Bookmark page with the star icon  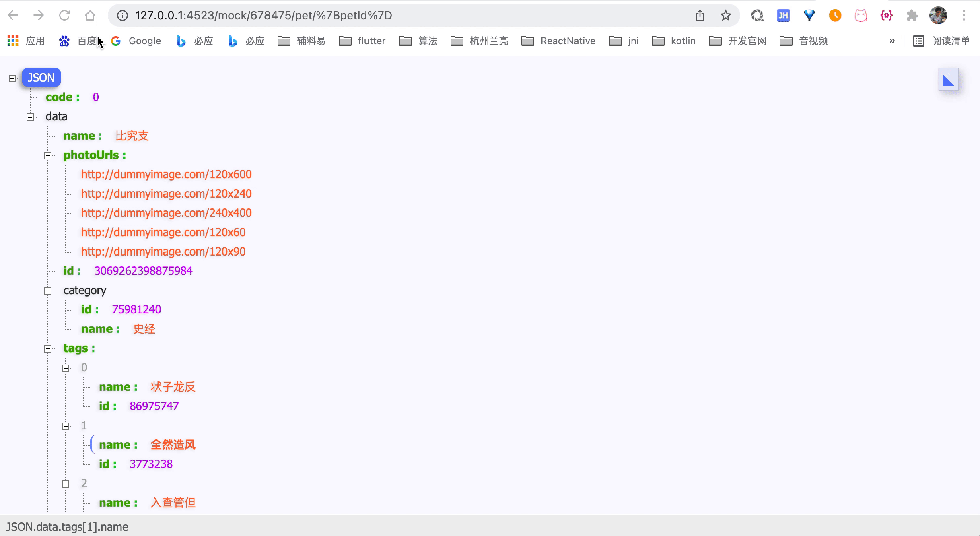pos(725,15)
